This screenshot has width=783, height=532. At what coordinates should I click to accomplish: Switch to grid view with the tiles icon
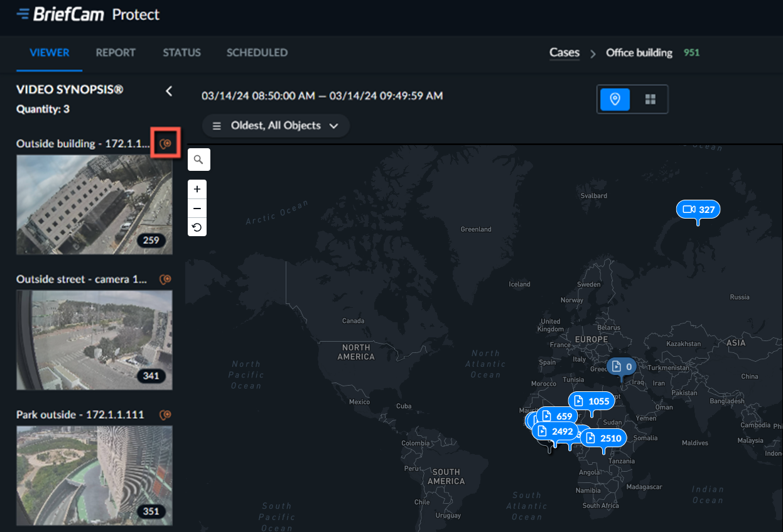tap(650, 99)
